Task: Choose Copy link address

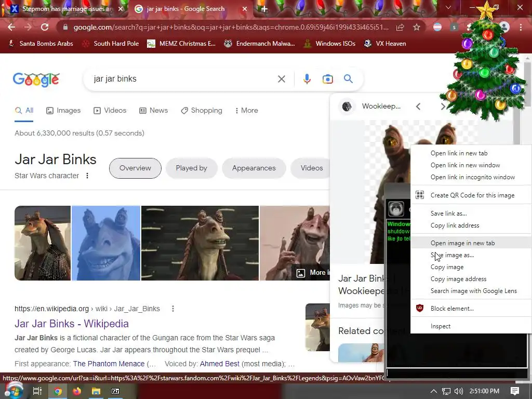Action: pos(471,225)
